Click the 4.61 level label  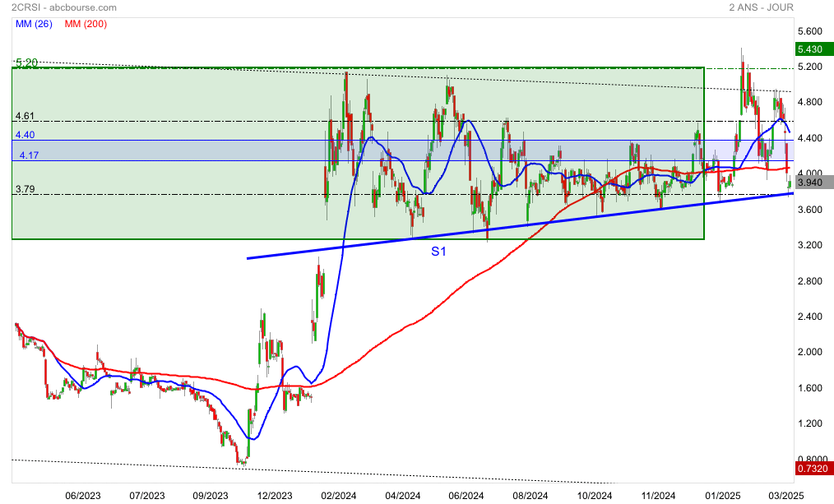point(25,116)
